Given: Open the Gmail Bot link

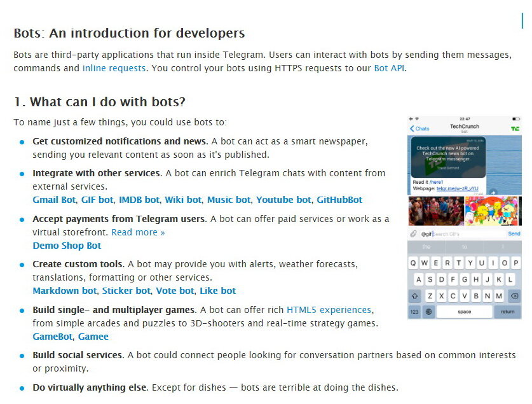Looking at the screenshot, I should (54, 200).
